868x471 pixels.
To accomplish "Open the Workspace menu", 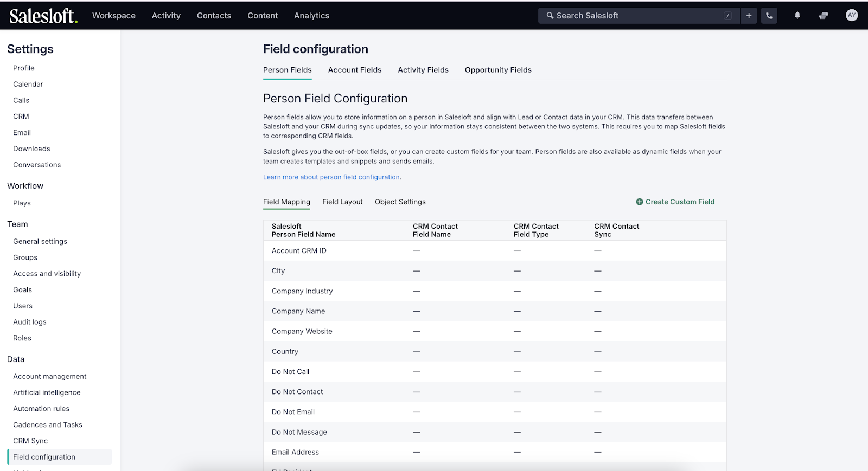I will [x=114, y=16].
